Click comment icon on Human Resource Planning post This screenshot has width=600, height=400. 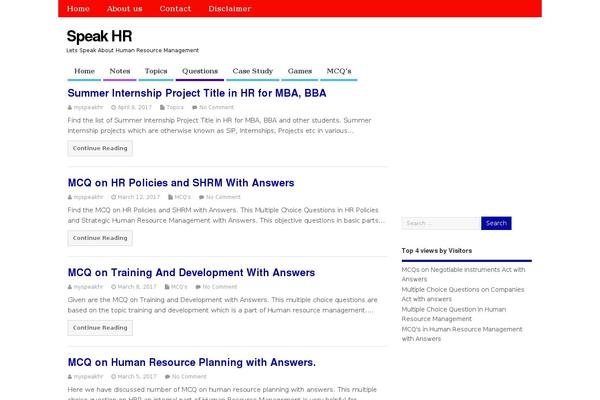pos(167,377)
